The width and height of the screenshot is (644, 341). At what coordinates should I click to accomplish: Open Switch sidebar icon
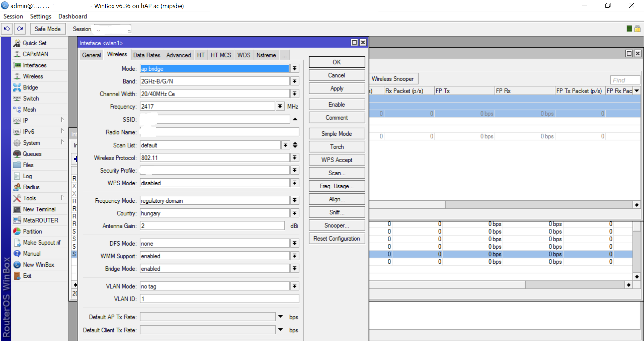click(x=17, y=98)
